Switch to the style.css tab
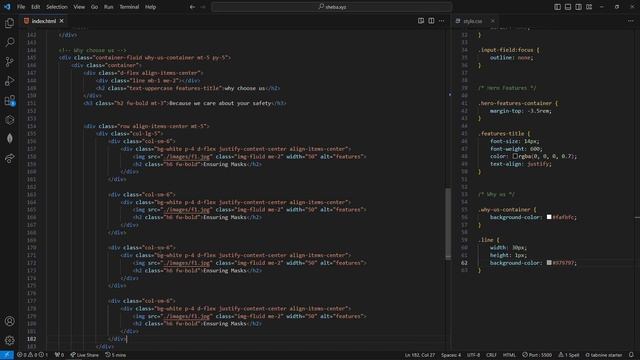Image resolution: width=640 pixels, height=360 pixels. (472, 21)
